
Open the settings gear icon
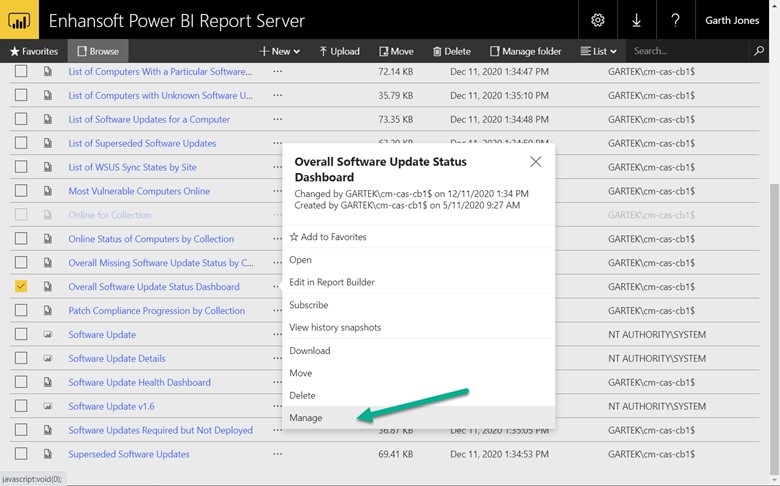pyautogui.click(x=597, y=20)
